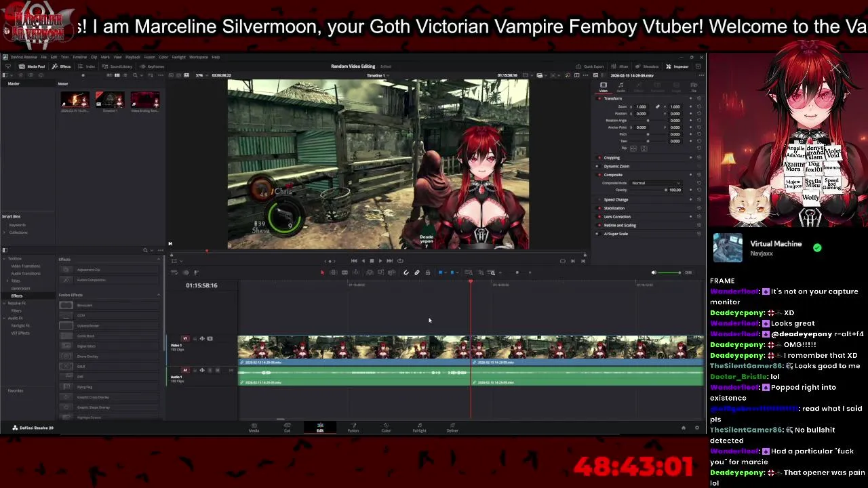868x488 pixels.
Task: Toggle Position Lock padlock icon
Action: coord(427,272)
